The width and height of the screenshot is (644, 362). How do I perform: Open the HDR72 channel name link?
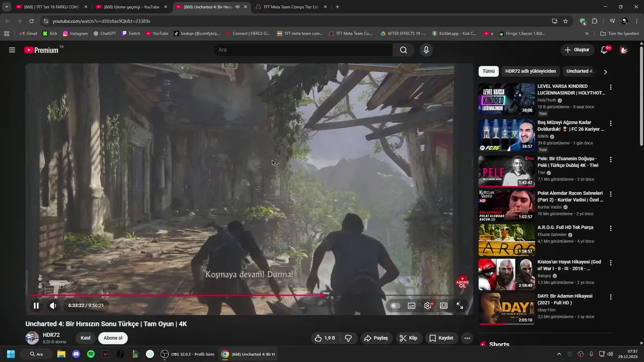point(51,335)
